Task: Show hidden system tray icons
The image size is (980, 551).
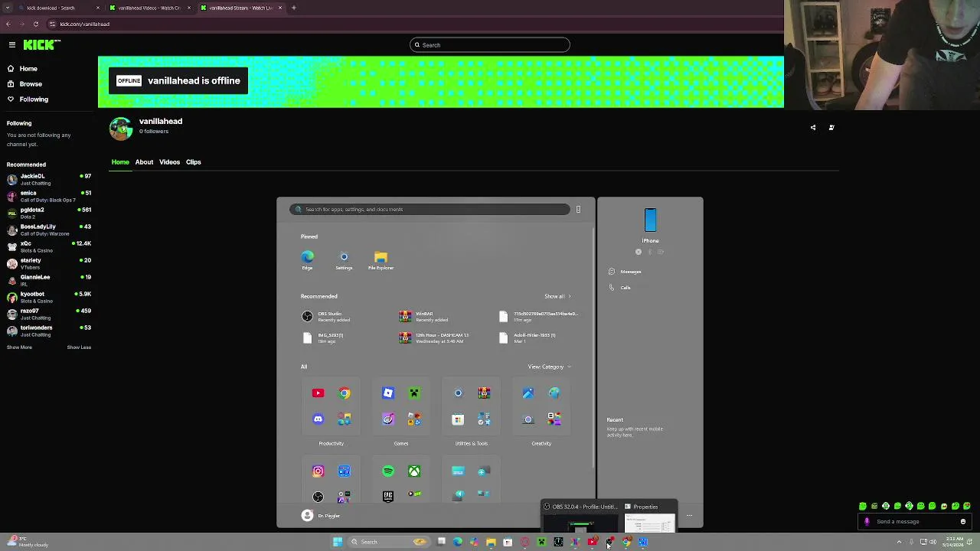Action: tap(899, 542)
